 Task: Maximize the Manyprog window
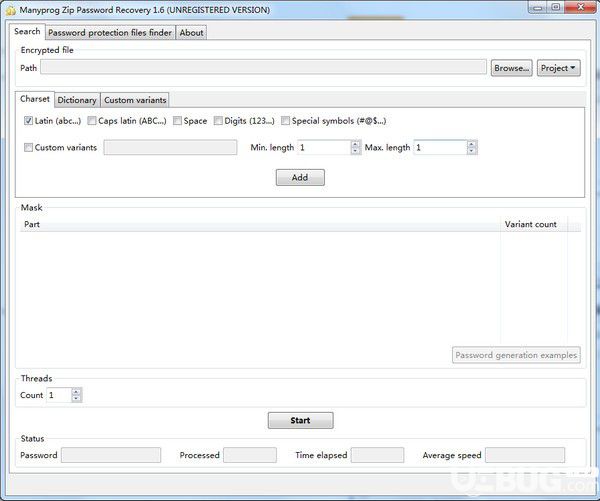pyautogui.click(x=556, y=8)
